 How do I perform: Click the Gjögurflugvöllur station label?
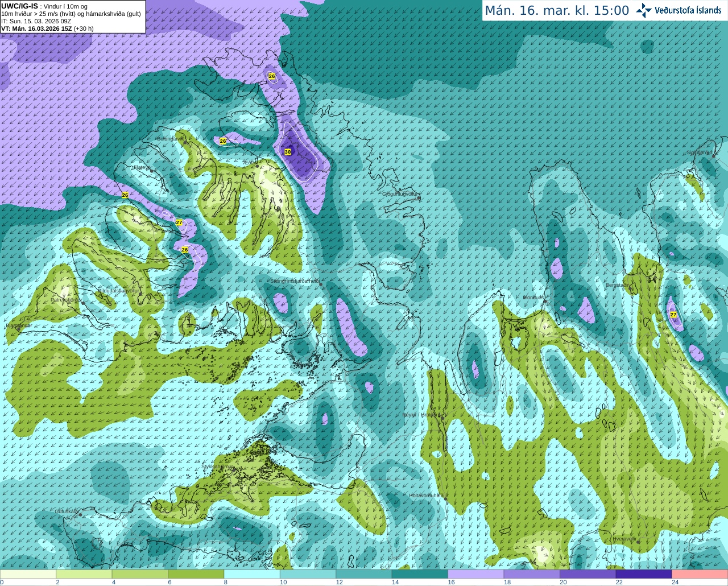(400, 194)
